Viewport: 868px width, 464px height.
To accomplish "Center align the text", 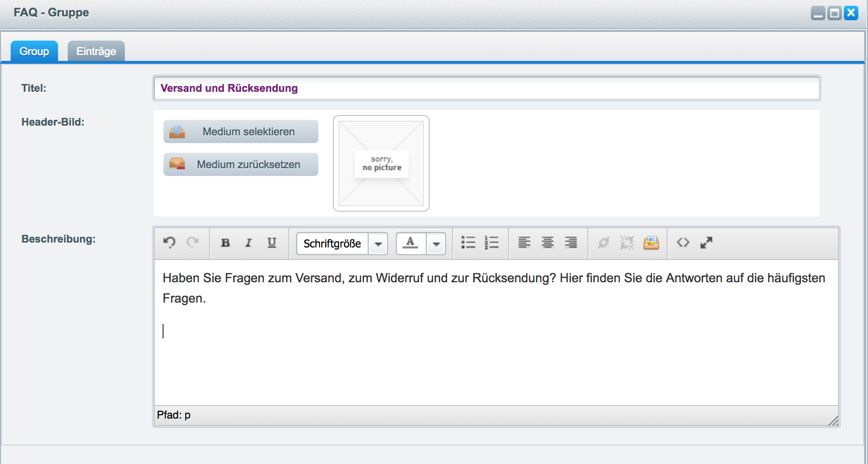I will 548,243.
